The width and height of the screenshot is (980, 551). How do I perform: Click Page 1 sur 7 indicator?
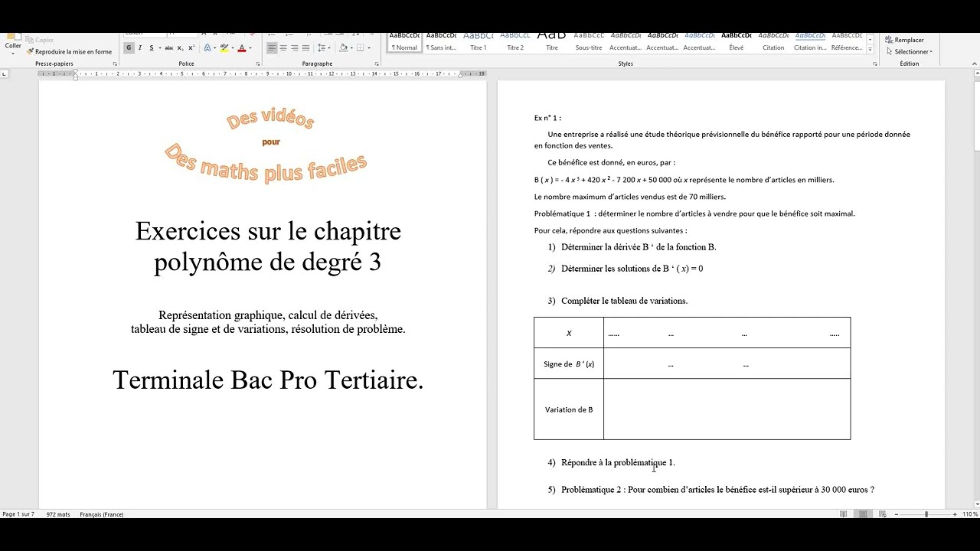[x=18, y=514]
